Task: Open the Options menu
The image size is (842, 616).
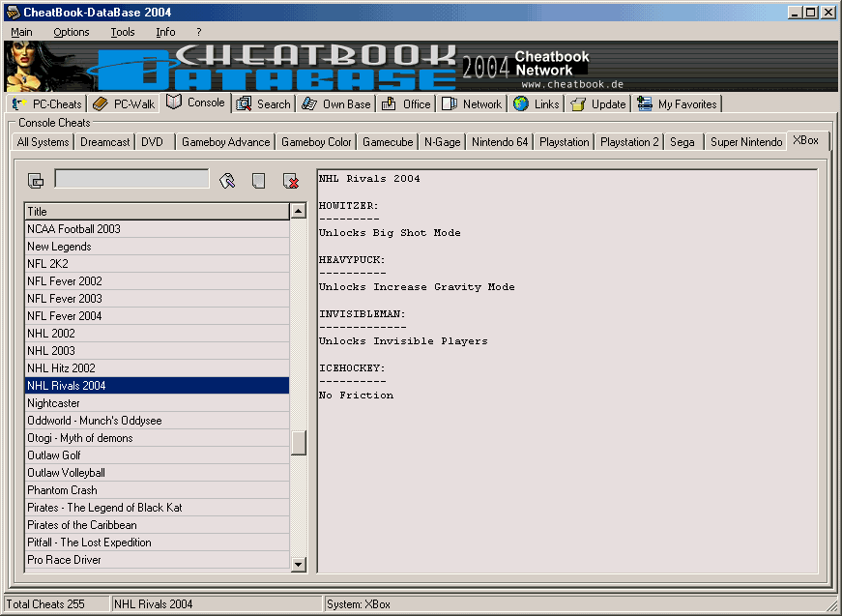Action: [72, 32]
